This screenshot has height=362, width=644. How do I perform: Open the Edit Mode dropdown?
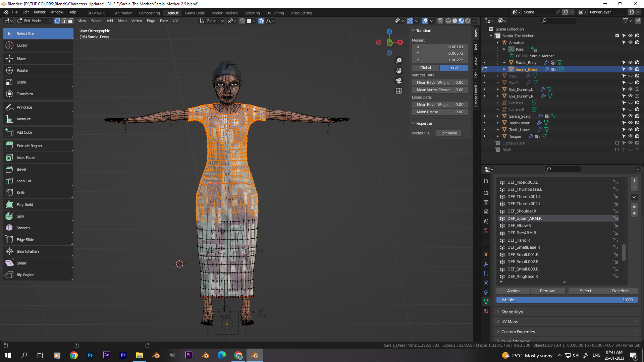pos(35,21)
